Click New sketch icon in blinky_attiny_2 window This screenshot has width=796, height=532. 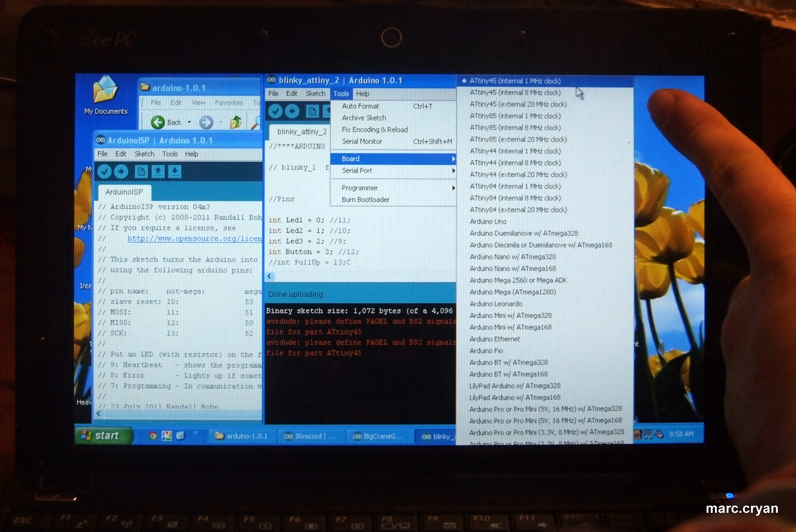click(x=312, y=111)
